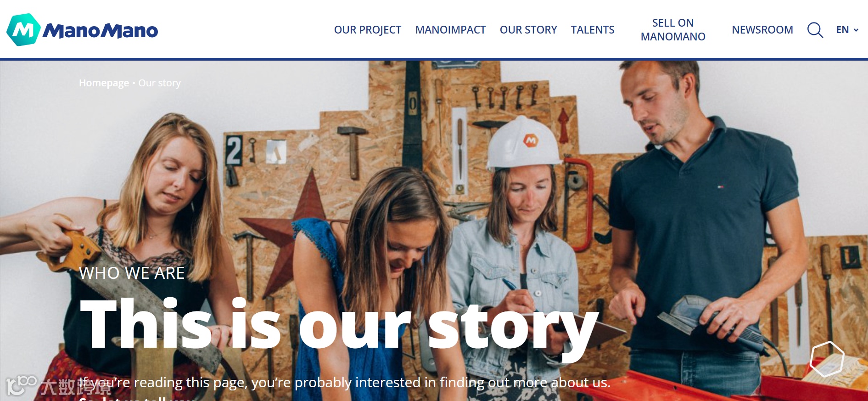This screenshot has width=868, height=401.
Task: Click the orange M badge on helmet
Action: coord(531,140)
